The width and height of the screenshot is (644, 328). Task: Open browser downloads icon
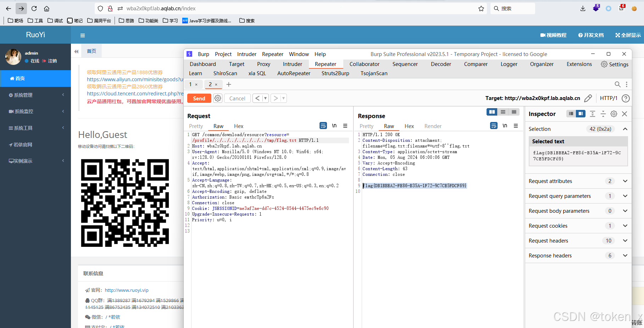click(x=583, y=9)
